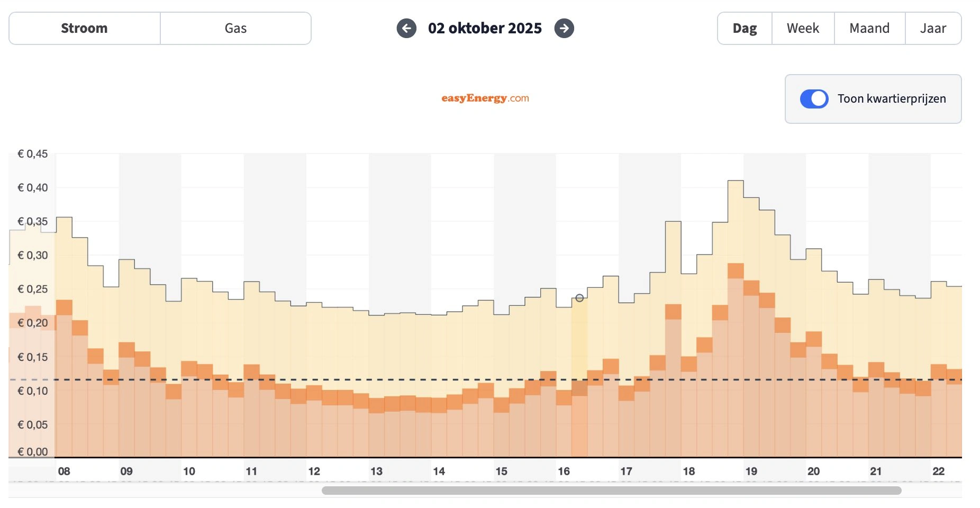Screen dimensions: 980x508
Task: Click the circular data point marker near 16:00
Action: [579, 297]
